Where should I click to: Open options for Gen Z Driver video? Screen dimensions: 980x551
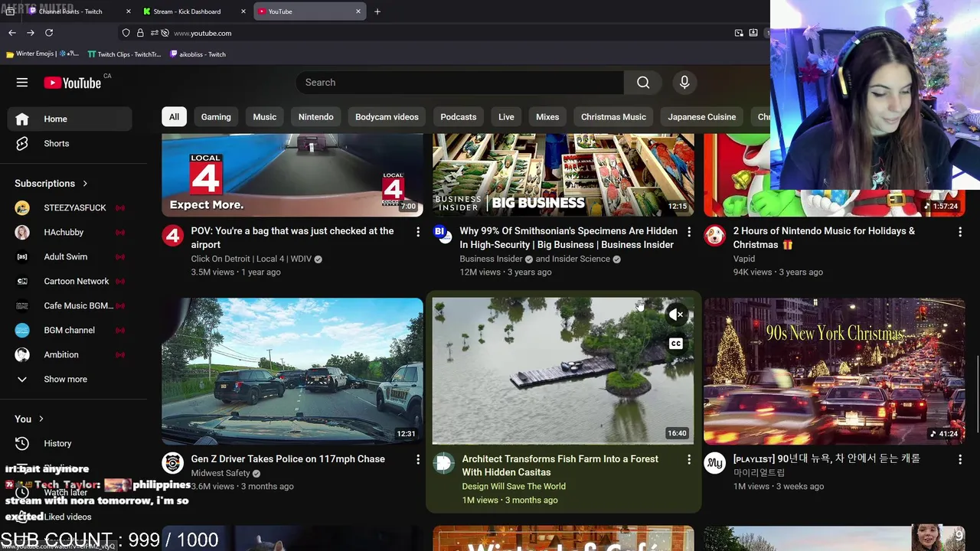pos(418,459)
